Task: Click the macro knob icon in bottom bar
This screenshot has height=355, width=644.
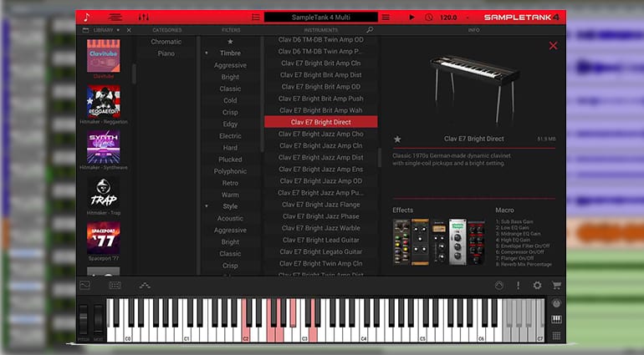Action: pyautogui.click(x=499, y=285)
